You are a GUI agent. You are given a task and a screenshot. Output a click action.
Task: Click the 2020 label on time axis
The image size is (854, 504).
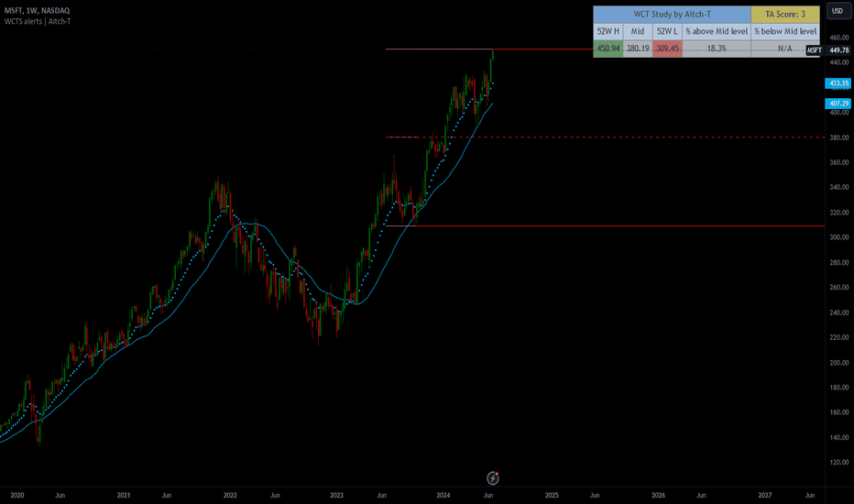coord(16,495)
